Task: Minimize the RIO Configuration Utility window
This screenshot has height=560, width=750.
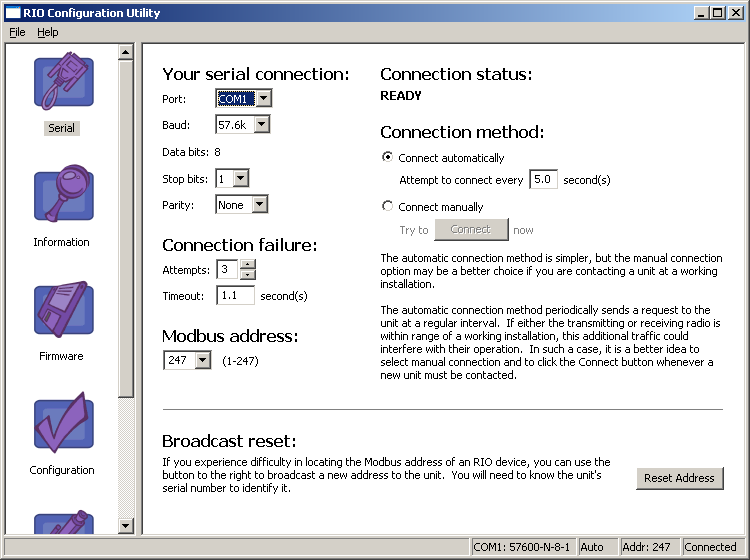Action: 701,13
